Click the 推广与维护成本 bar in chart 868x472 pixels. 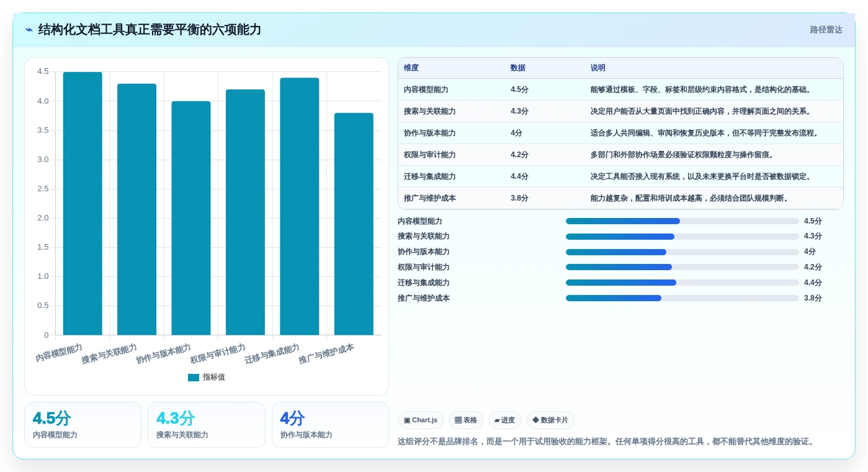pos(354,224)
